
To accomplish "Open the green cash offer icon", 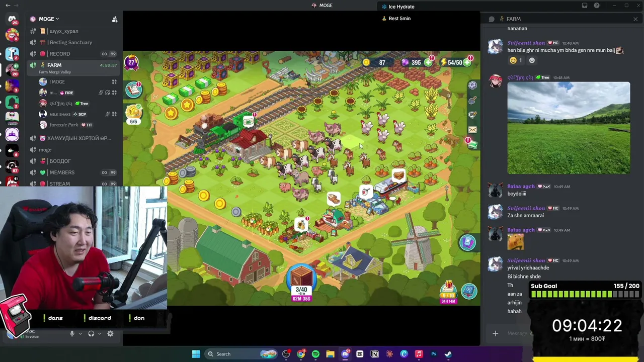I will point(472,144).
